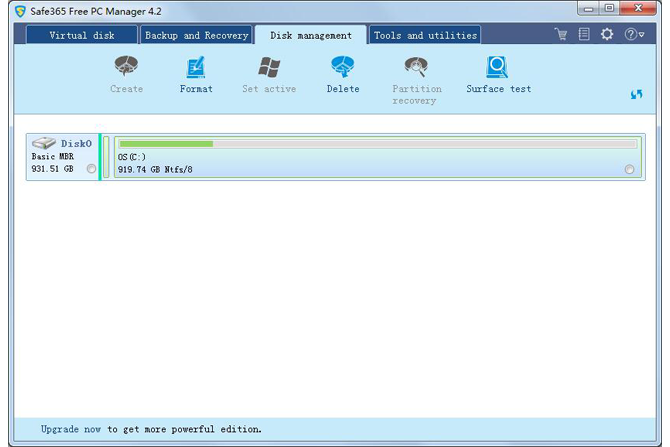Click the Format partition icon
This screenshot has width=670, height=447.
(x=196, y=68)
